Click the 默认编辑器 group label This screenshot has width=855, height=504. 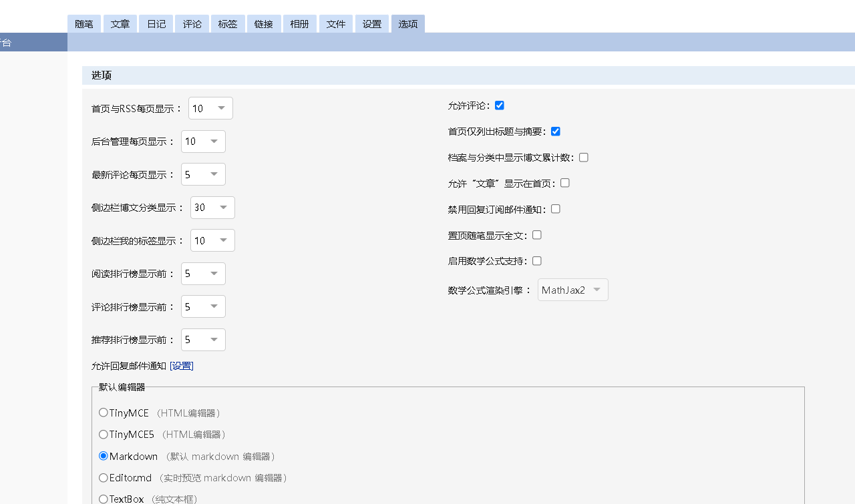point(122,387)
